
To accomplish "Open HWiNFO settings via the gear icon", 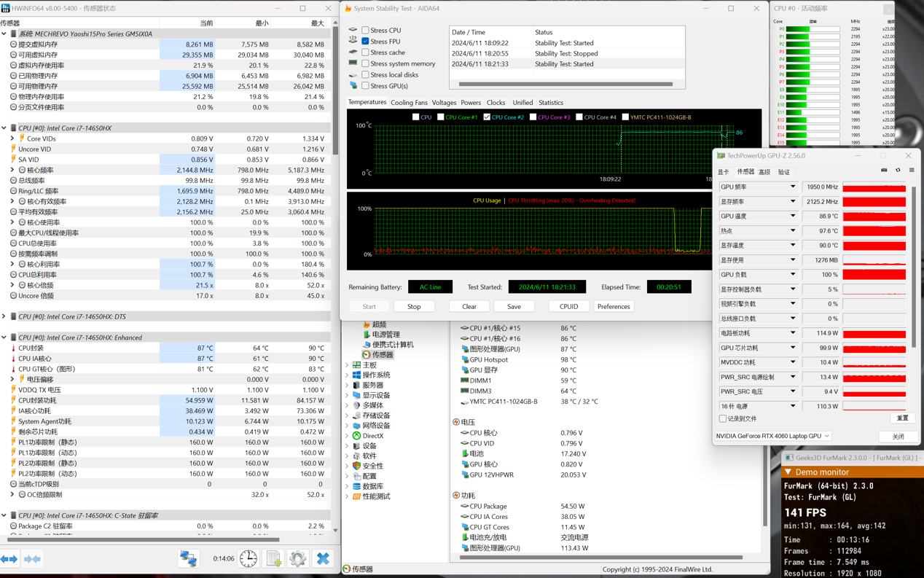I will click(x=297, y=559).
